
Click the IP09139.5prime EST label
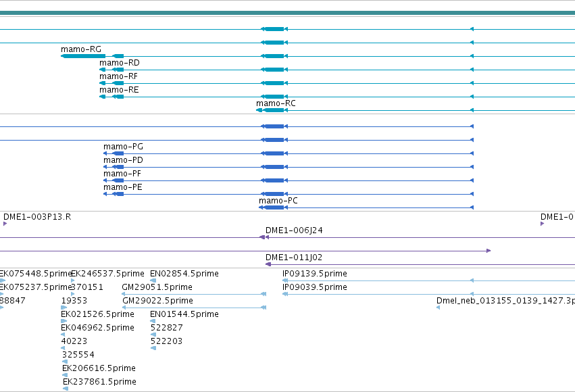tap(315, 274)
